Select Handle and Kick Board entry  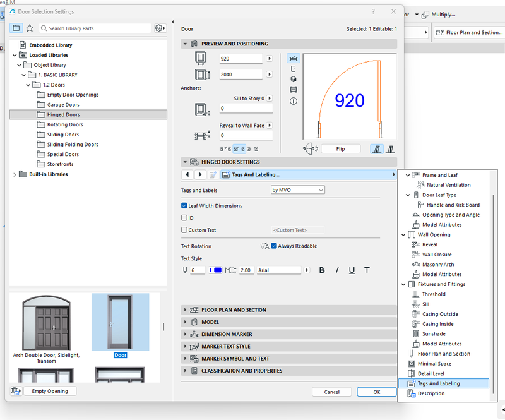pos(453,205)
